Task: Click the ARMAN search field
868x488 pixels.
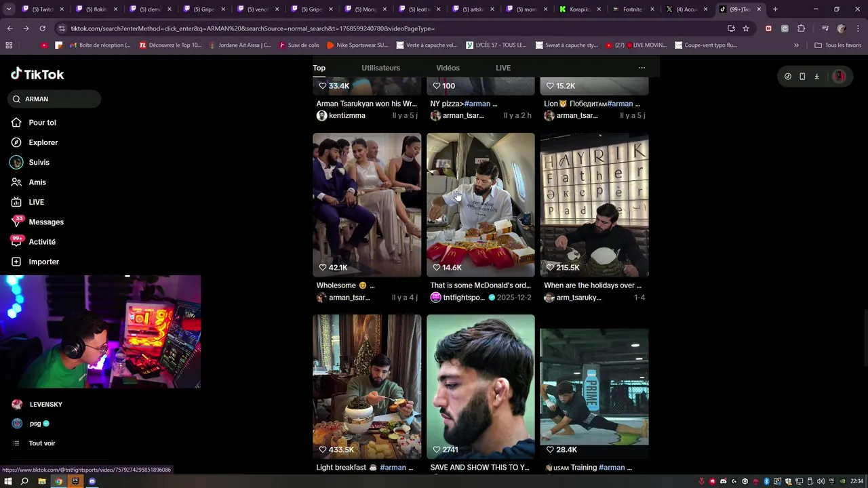Action: [x=55, y=99]
